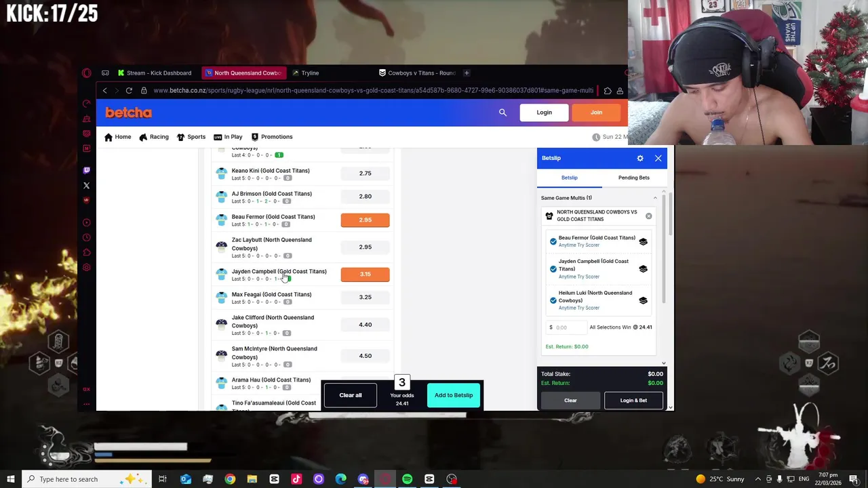The height and width of the screenshot is (488, 868).
Task: Click the stack icon beside Beau Fermor selection
Action: click(x=643, y=241)
